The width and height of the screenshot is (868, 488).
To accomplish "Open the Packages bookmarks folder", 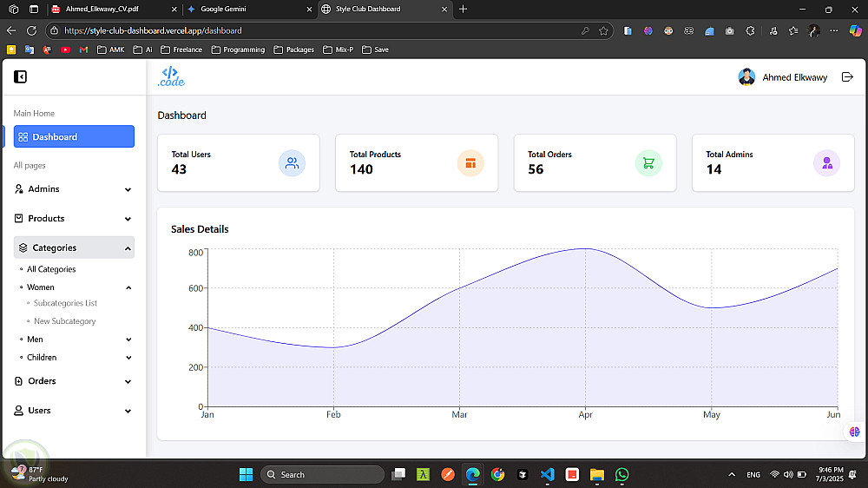I will 294,49.
